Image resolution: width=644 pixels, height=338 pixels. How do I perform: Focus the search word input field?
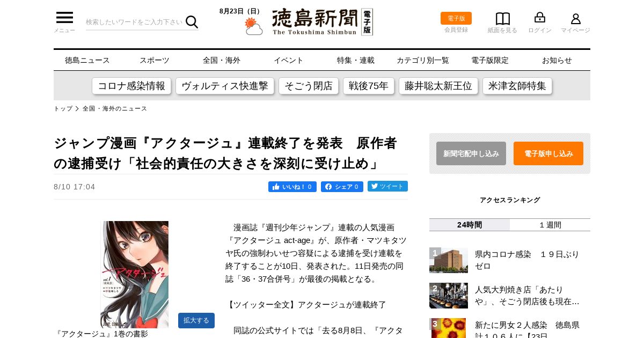135,22
